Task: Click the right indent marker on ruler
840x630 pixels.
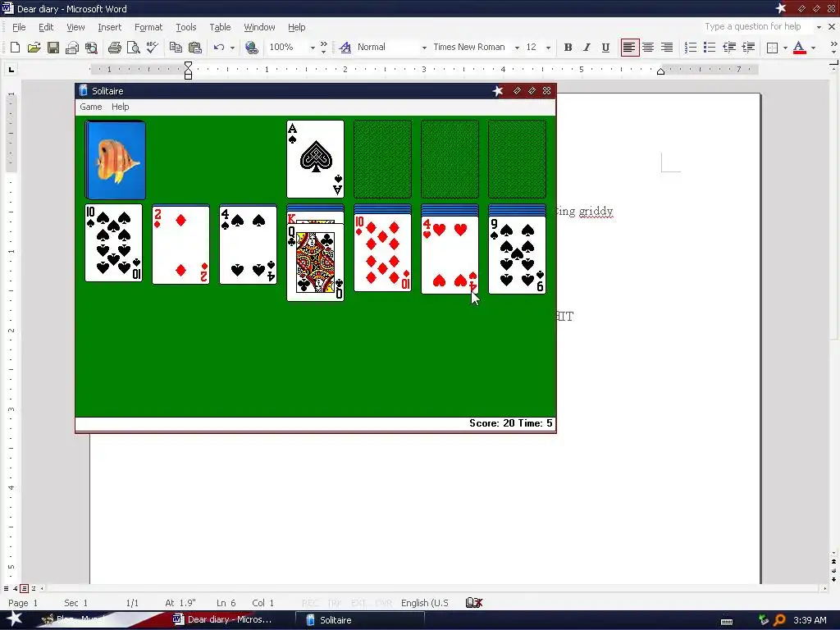Action: click(660, 72)
